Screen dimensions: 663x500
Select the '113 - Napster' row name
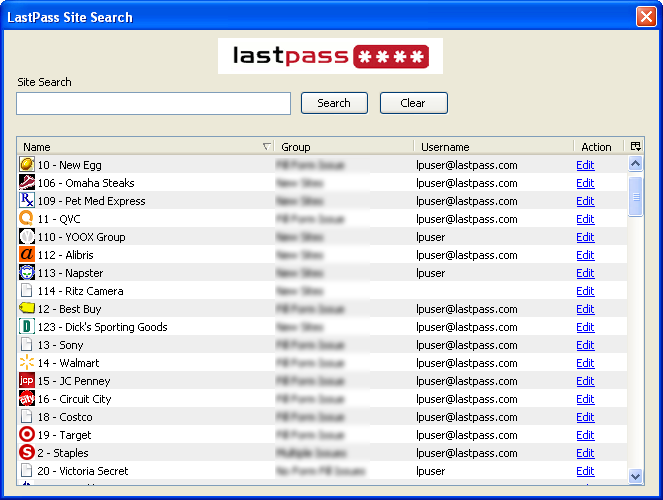(70, 273)
